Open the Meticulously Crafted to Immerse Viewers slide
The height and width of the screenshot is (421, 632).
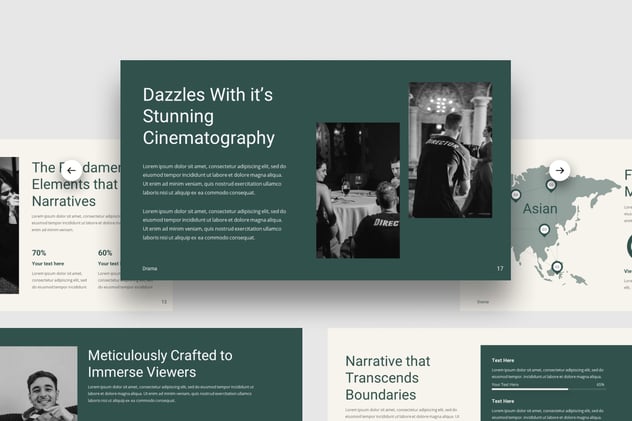[x=151, y=375]
